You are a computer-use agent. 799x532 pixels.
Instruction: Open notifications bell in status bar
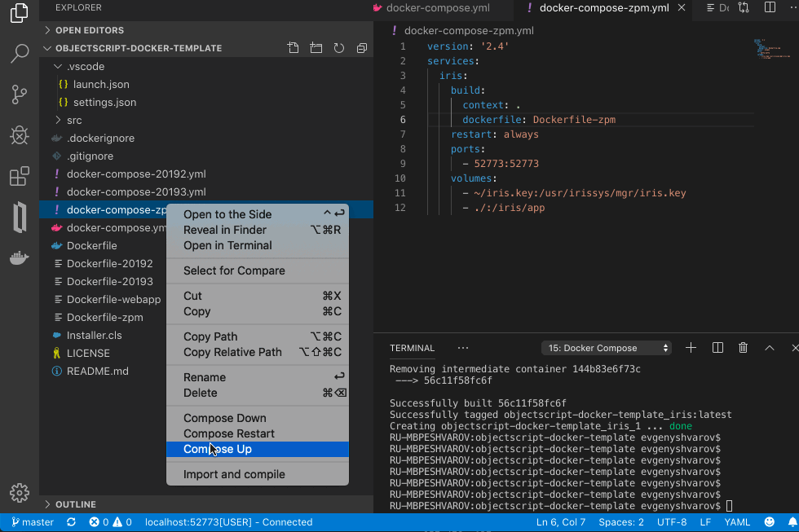pyautogui.click(x=792, y=522)
